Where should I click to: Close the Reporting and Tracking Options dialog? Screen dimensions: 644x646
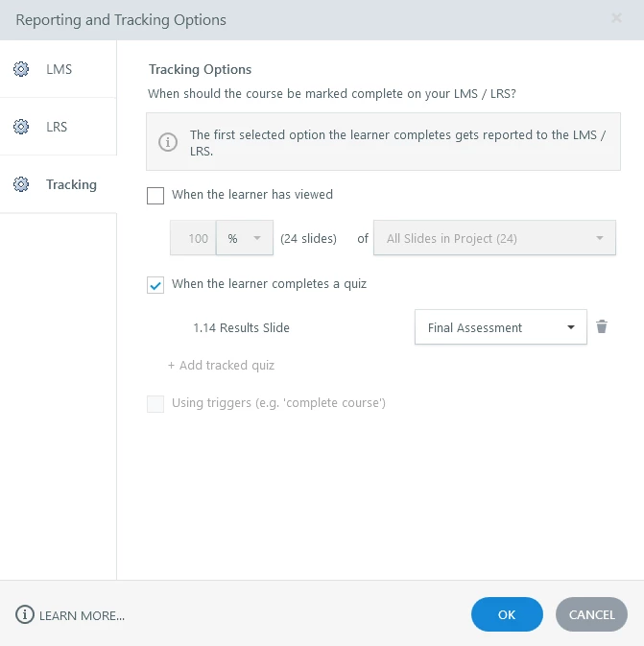(x=616, y=18)
